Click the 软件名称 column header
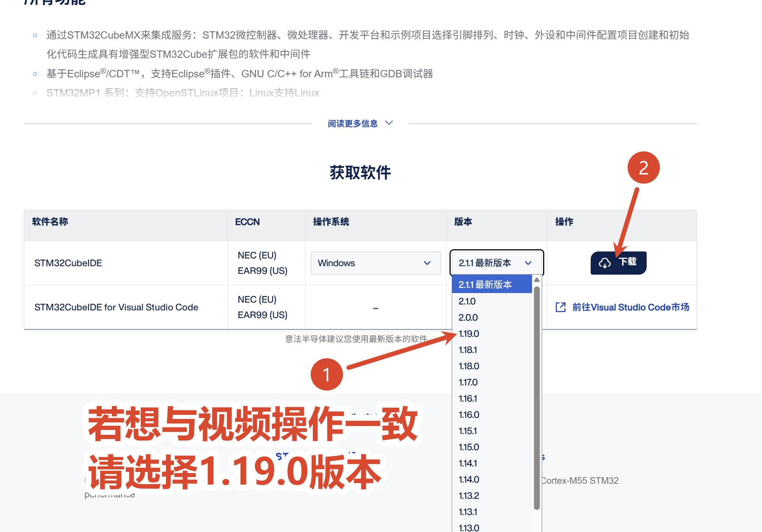Screen dimensions: 762x532 (126, 225)
